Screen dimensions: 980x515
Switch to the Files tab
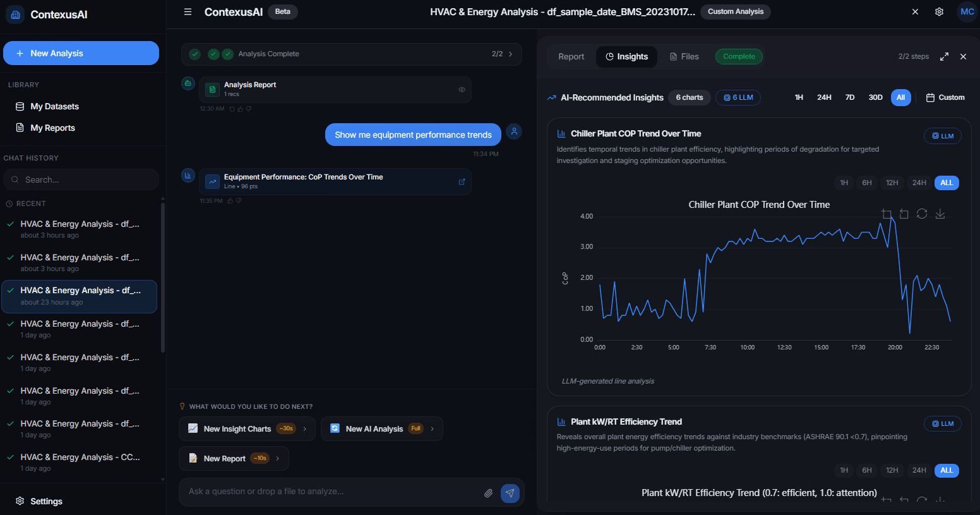point(684,56)
